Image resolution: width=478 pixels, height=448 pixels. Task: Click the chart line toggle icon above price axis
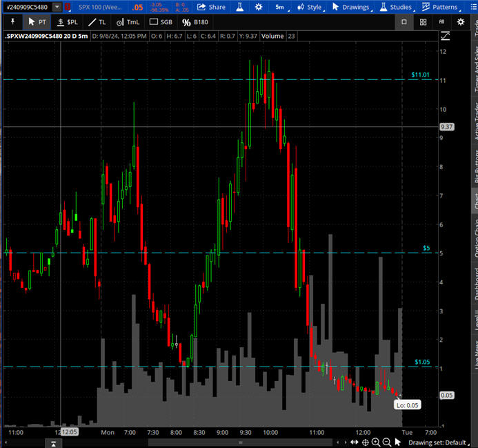(446, 36)
